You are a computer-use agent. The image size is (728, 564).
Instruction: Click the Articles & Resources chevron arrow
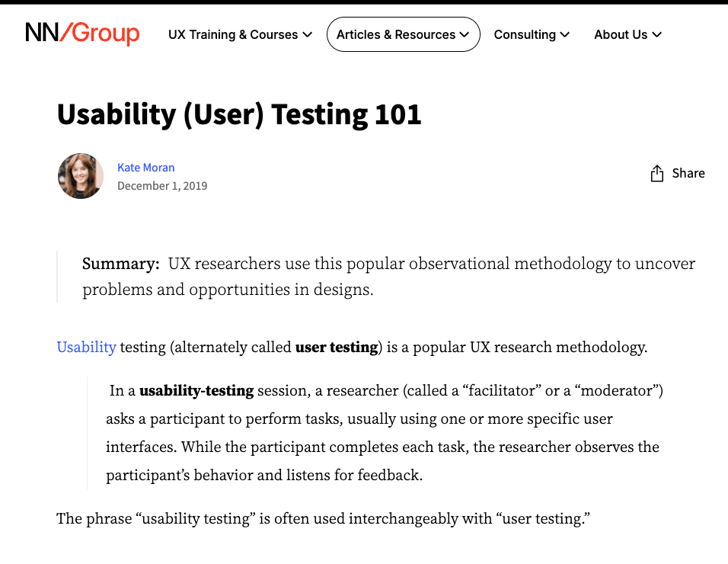465,34
